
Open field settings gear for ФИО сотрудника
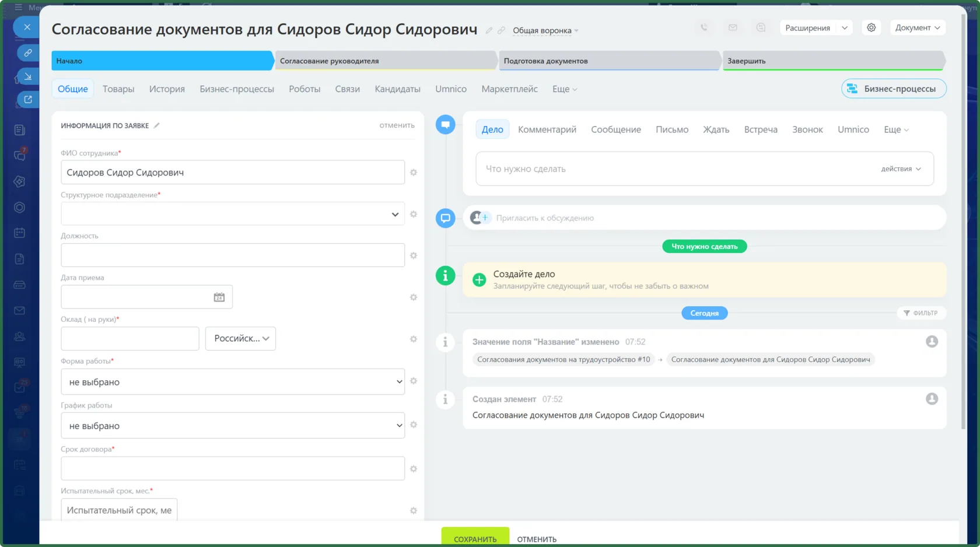pyautogui.click(x=414, y=173)
